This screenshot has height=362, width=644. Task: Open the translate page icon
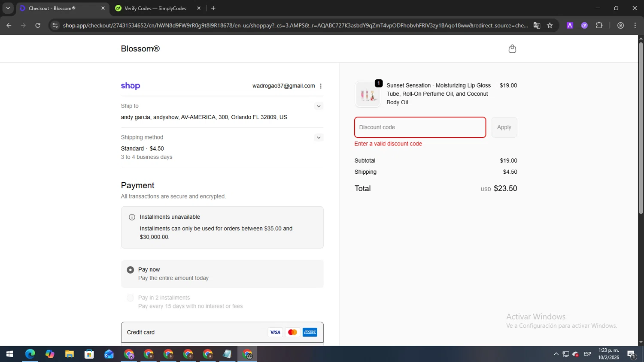(537, 25)
